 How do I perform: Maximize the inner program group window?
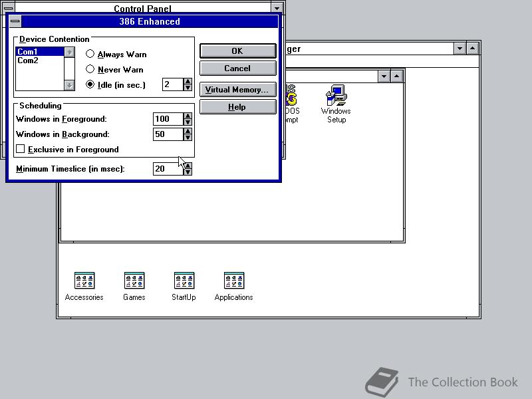(396, 76)
